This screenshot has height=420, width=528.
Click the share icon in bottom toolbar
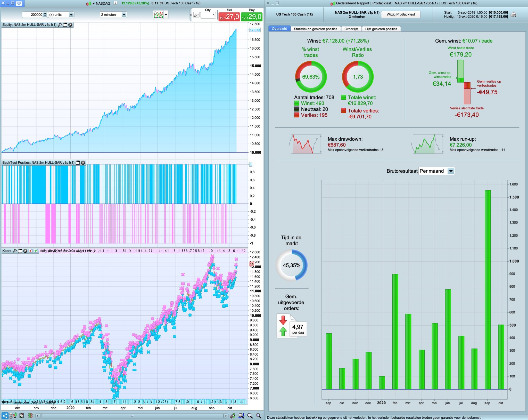pos(5,416)
